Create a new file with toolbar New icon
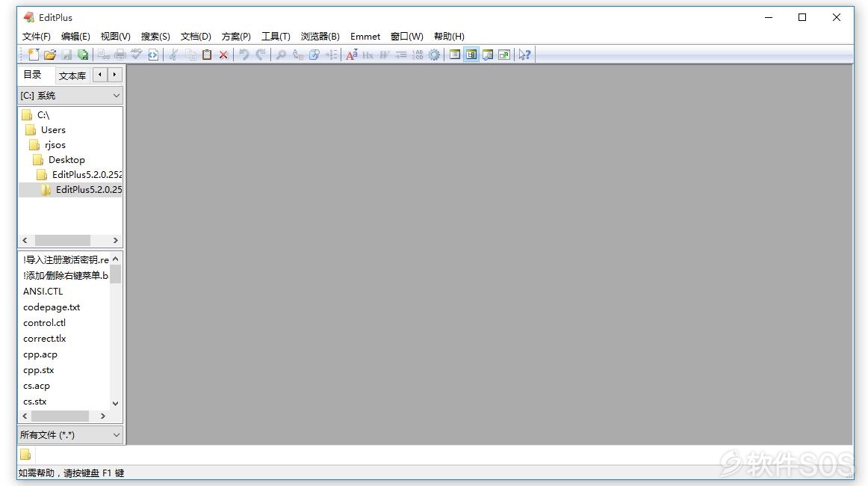 click(x=33, y=55)
